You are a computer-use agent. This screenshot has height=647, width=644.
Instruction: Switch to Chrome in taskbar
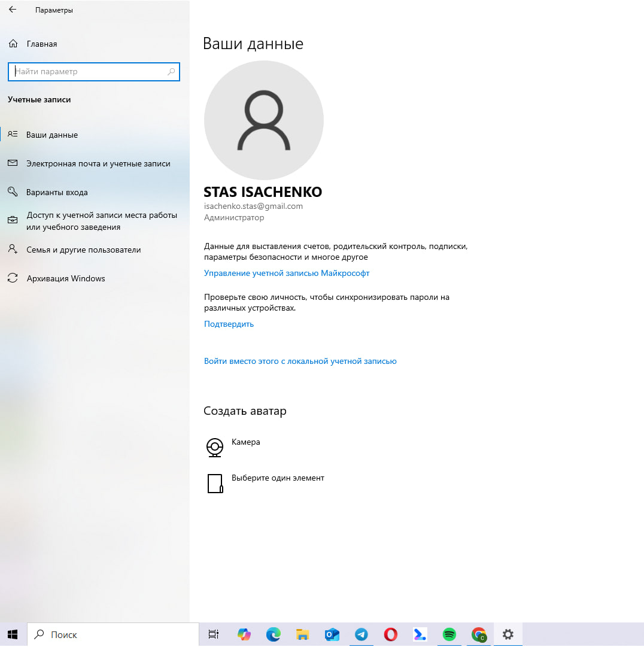tap(479, 634)
